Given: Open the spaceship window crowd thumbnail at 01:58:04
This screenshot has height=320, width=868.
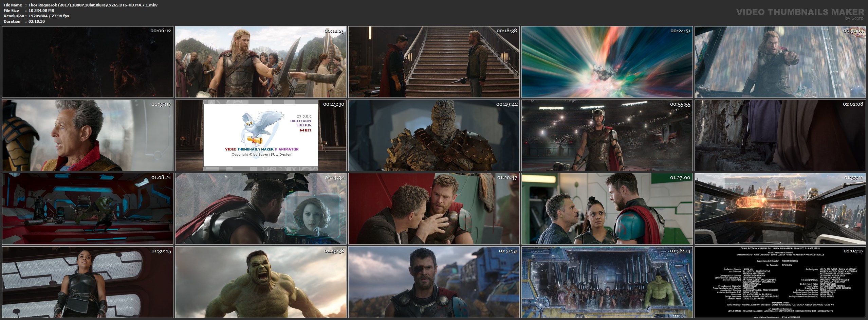Looking at the screenshot, I should [607, 282].
